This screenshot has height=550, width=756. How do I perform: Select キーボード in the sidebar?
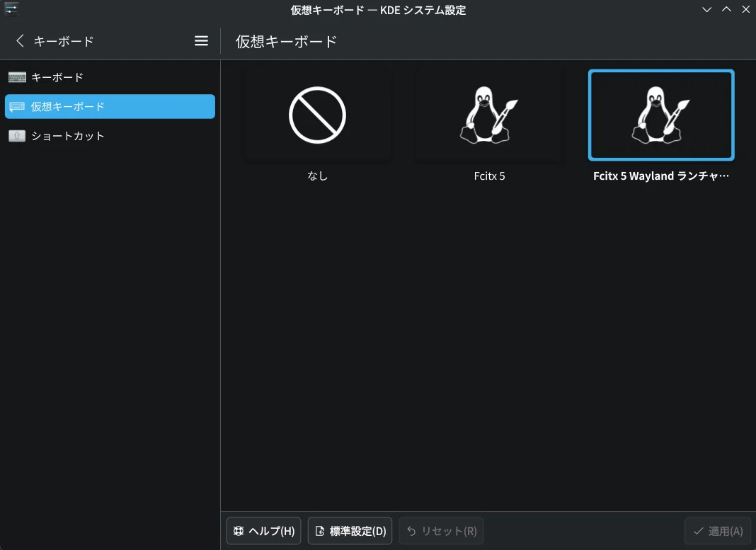[x=110, y=77]
